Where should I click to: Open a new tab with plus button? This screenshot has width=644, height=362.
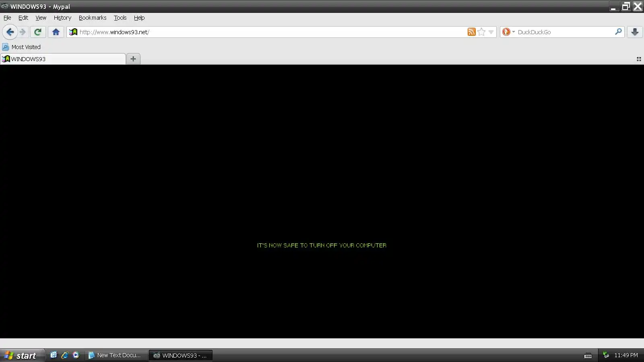coord(133,59)
